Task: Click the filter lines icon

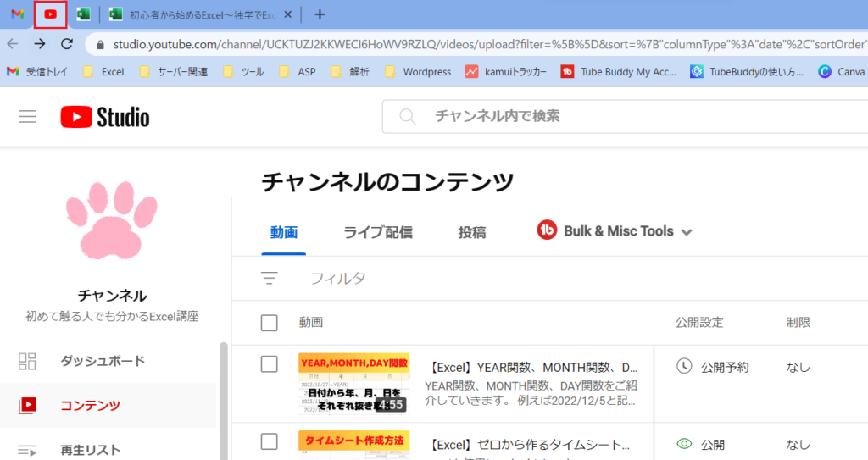Action: coord(270,278)
